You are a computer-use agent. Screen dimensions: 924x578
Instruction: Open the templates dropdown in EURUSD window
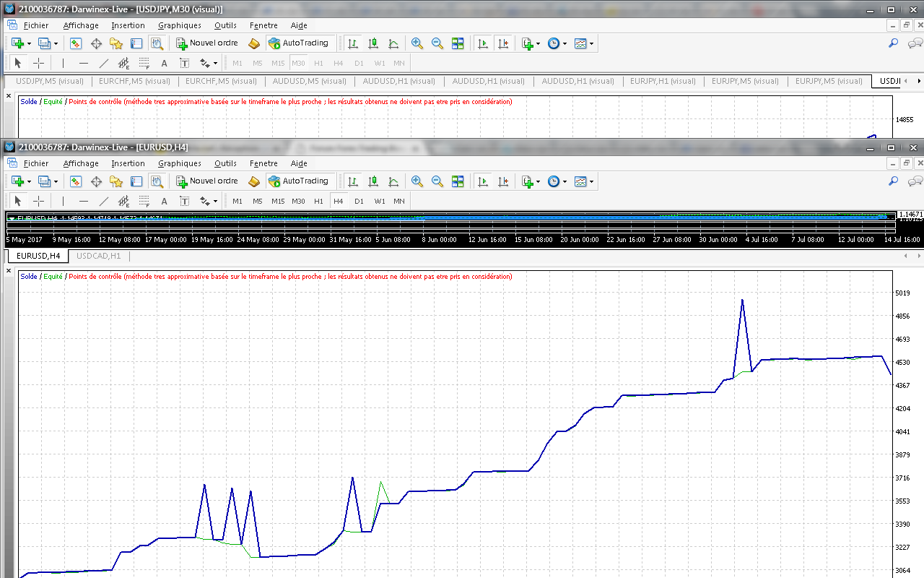[591, 182]
